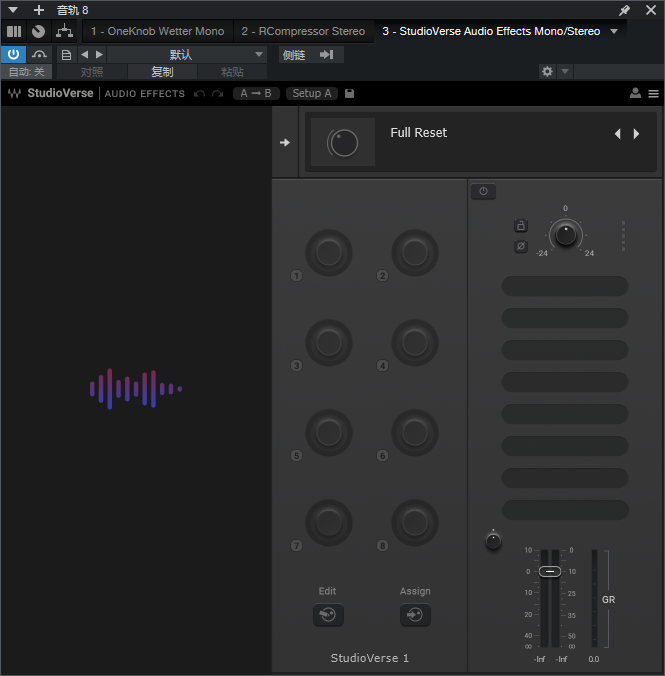The width and height of the screenshot is (665, 676).
Task: Click the Edit macro button
Action: click(328, 614)
